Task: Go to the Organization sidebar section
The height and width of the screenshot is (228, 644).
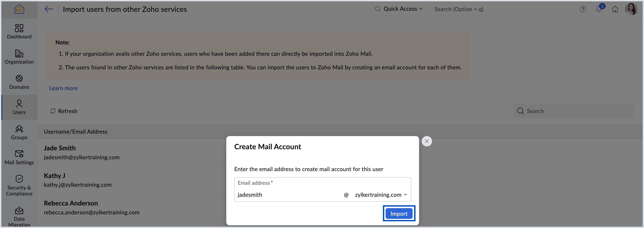Action: (x=19, y=57)
